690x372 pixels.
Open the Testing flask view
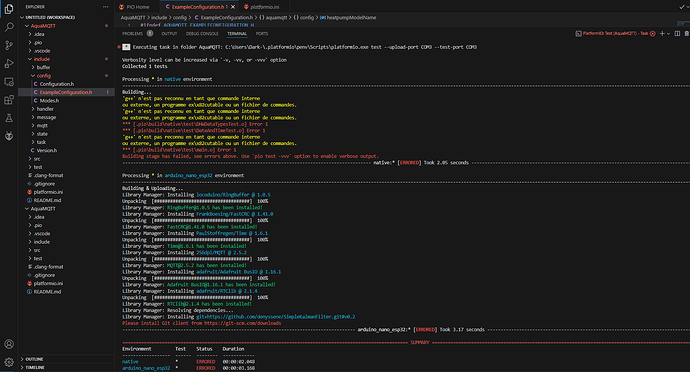pos(9,118)
